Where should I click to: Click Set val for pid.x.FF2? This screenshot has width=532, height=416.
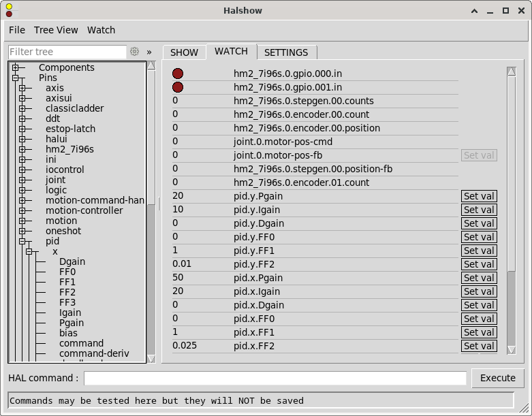[x=479, y=346]
